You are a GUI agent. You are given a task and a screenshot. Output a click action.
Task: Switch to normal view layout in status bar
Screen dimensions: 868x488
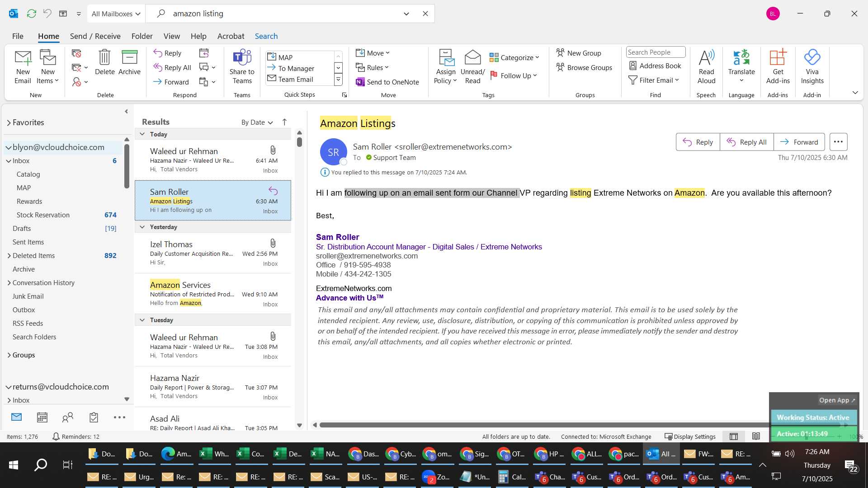pos(734,436)
